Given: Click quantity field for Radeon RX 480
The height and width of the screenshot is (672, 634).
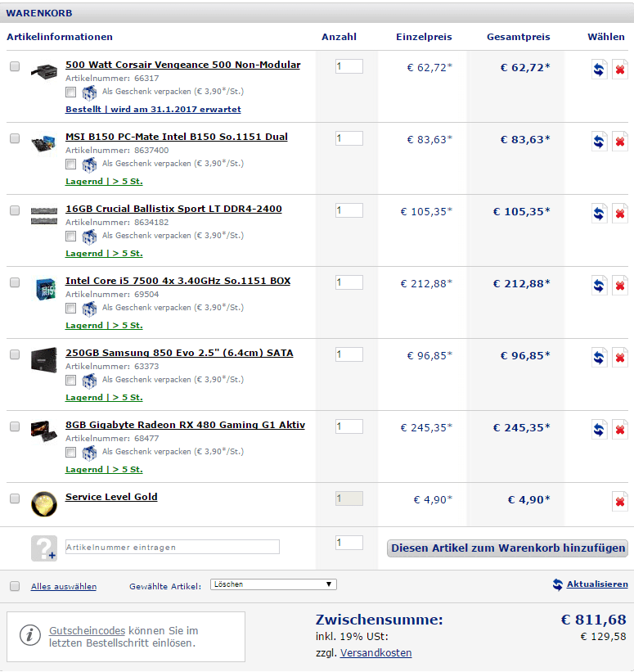Looking at the screenshot, I should [x=349, y=426].
